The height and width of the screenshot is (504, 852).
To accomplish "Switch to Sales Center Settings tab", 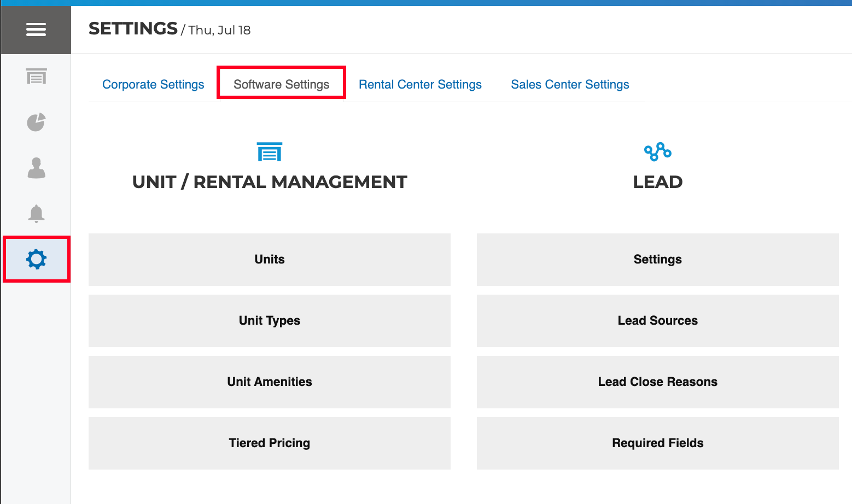I will pyautogui.click(x=570, y=84).
